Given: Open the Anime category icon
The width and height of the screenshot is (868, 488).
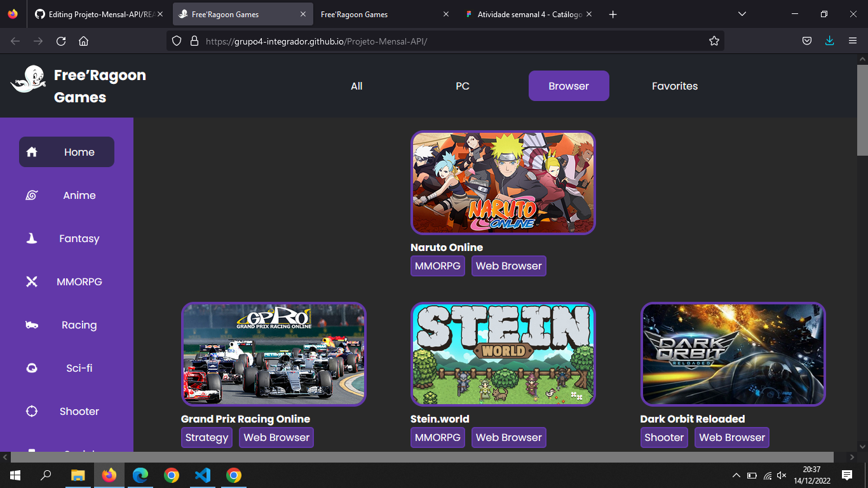Looking at the screenshot, I should click(32, 195).
